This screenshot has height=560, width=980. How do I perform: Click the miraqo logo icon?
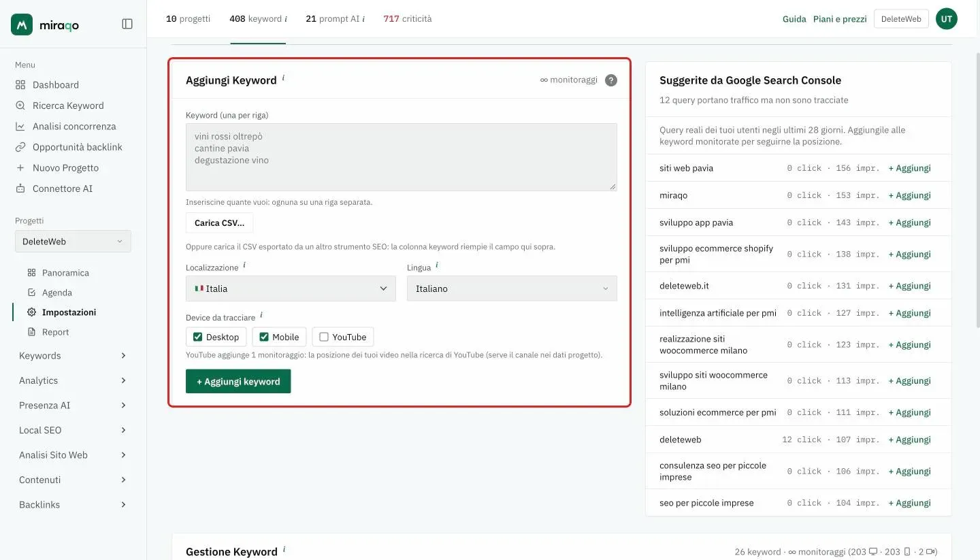coord(22,24)
